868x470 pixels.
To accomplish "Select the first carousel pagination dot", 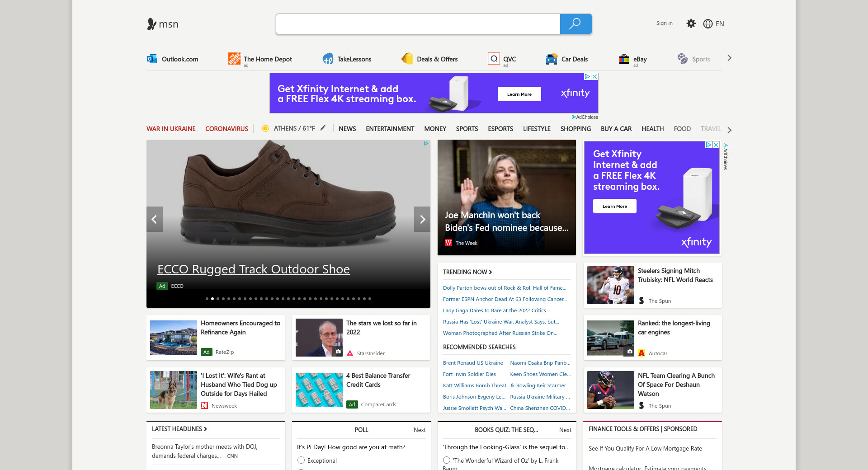I will (x=207, y=299).
